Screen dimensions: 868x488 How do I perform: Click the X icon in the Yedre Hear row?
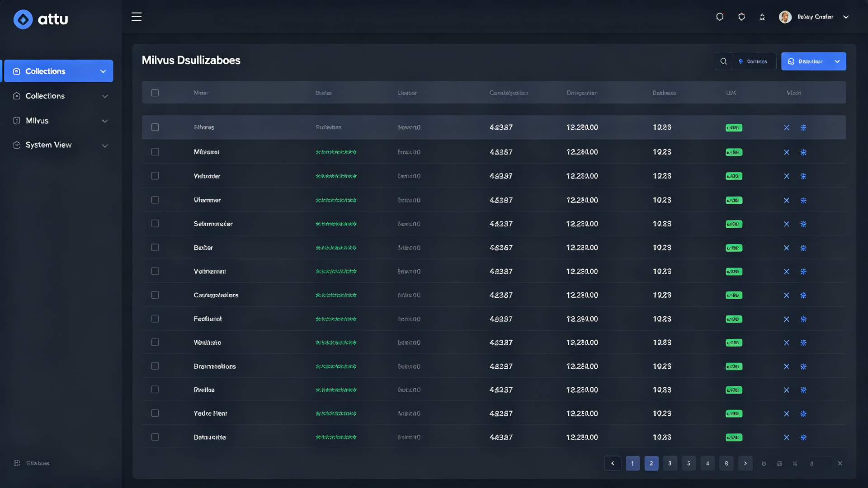pos(787,414)
